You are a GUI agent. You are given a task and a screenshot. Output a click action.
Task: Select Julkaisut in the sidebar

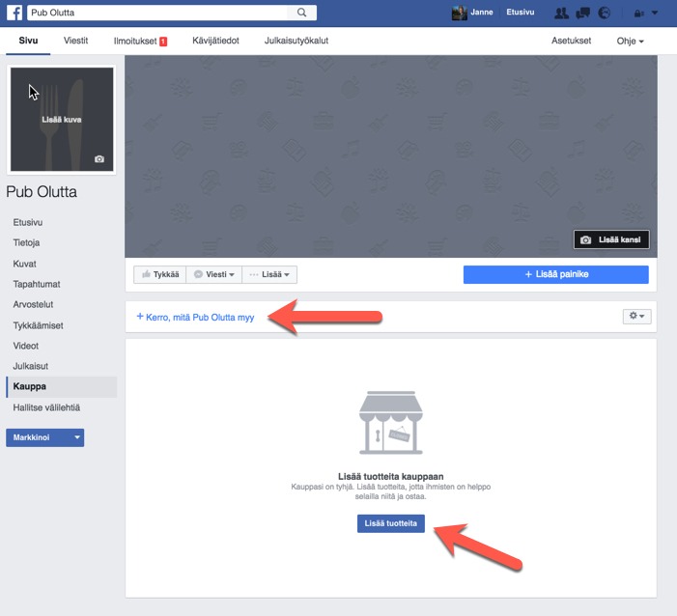(x=31, y=366)
